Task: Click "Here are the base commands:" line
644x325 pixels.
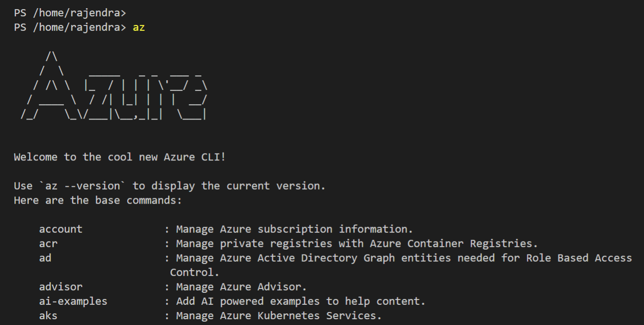Action: click(98, 200)
